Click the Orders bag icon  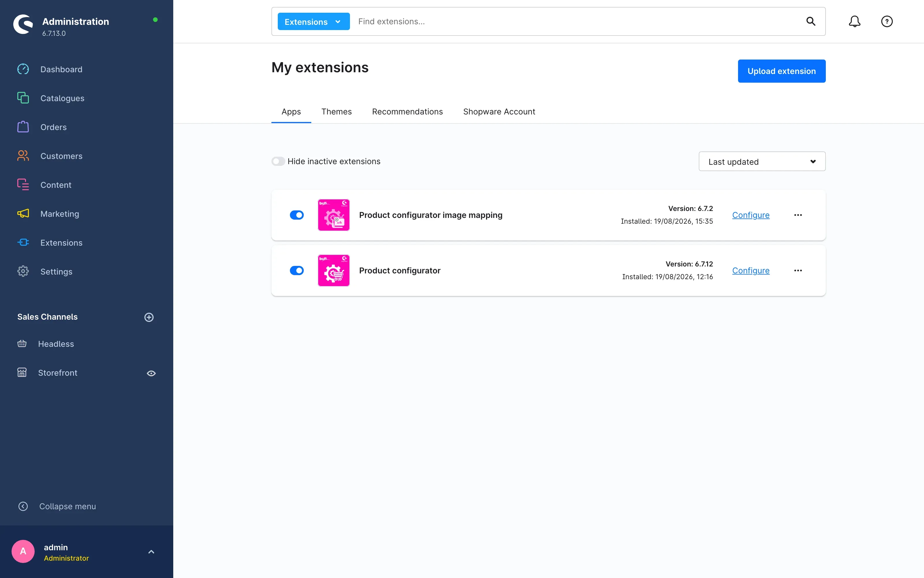point(23,127)
